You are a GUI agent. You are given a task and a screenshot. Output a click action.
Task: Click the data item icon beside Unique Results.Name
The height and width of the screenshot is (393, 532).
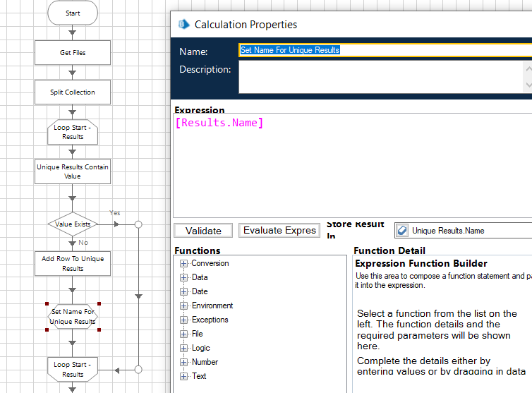point(402,230)
